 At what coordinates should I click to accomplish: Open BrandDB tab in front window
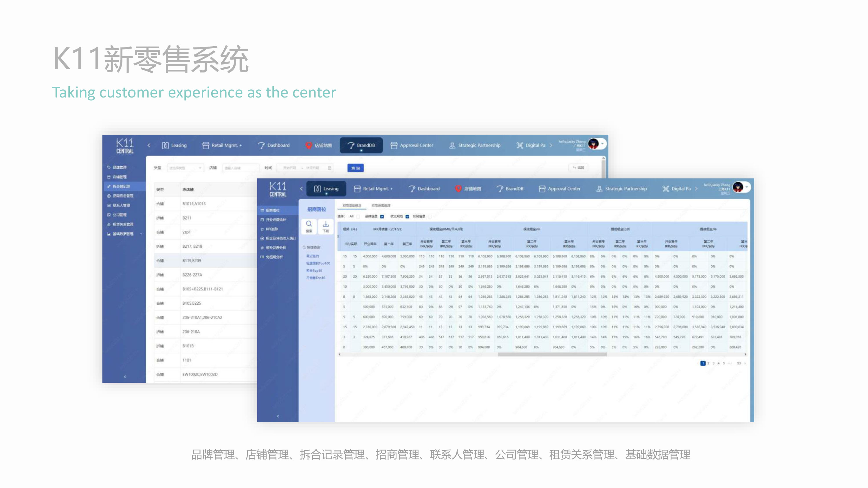[x=510, y=189]
